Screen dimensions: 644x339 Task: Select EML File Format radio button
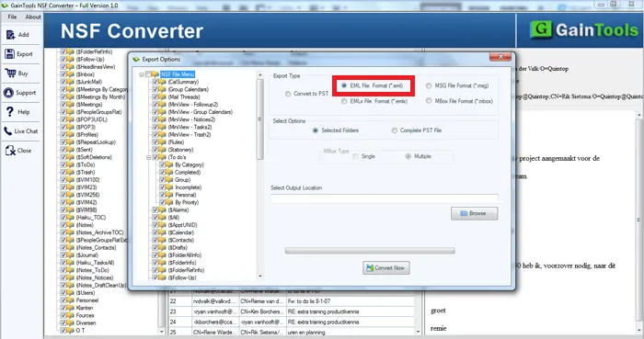[344, 85]
